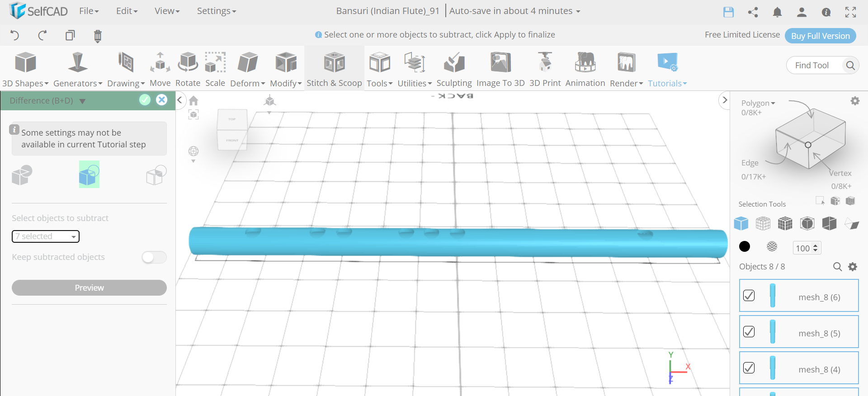Open the Tutorials menu
Viewport: 868px width, 396px height.
pyautogui.click(x=667, y=69)
